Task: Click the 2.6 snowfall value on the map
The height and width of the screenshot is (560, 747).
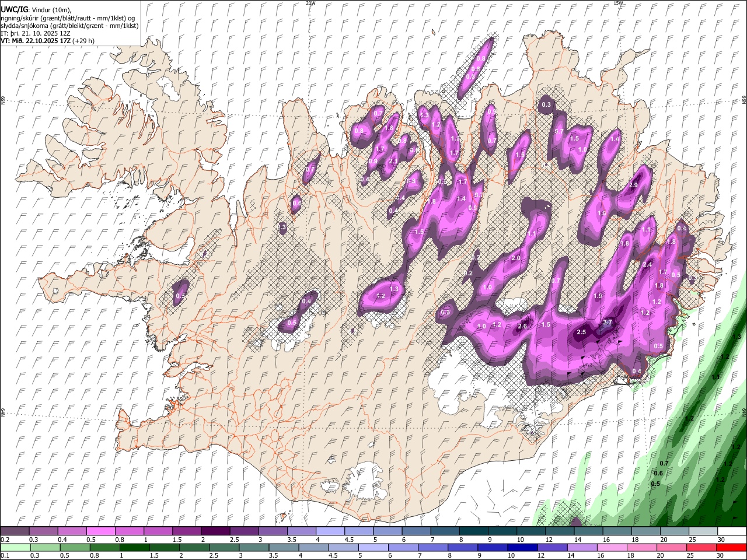Action: [x=522, y=326]
